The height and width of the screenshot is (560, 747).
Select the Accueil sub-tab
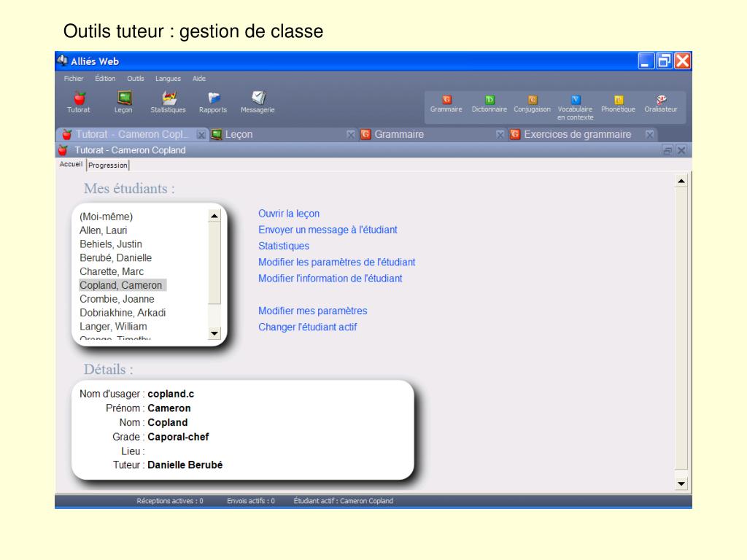[x=71, y=164]
